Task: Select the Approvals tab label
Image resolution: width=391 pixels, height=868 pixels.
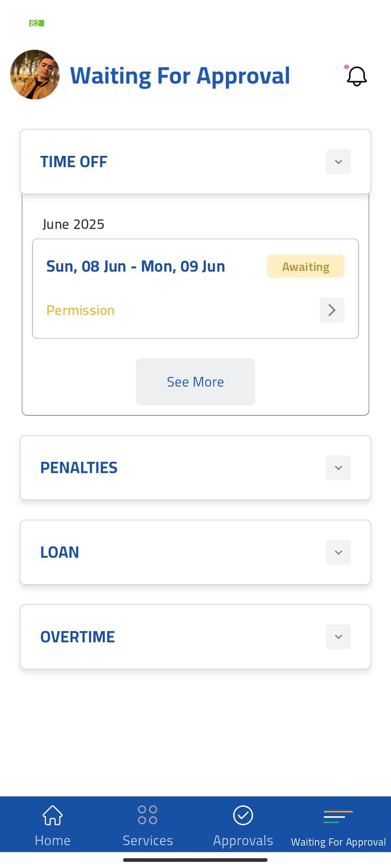Action: (243, 840)
